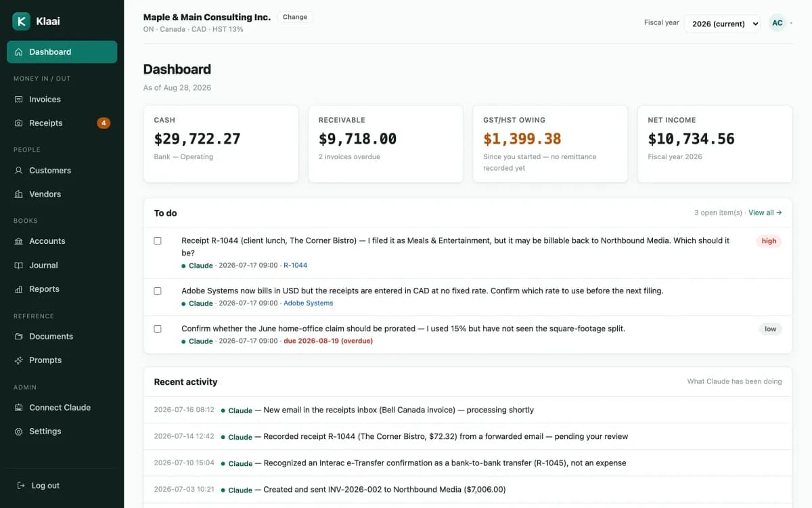Click the Invoices icon in sidebar

tap(19, 100)
